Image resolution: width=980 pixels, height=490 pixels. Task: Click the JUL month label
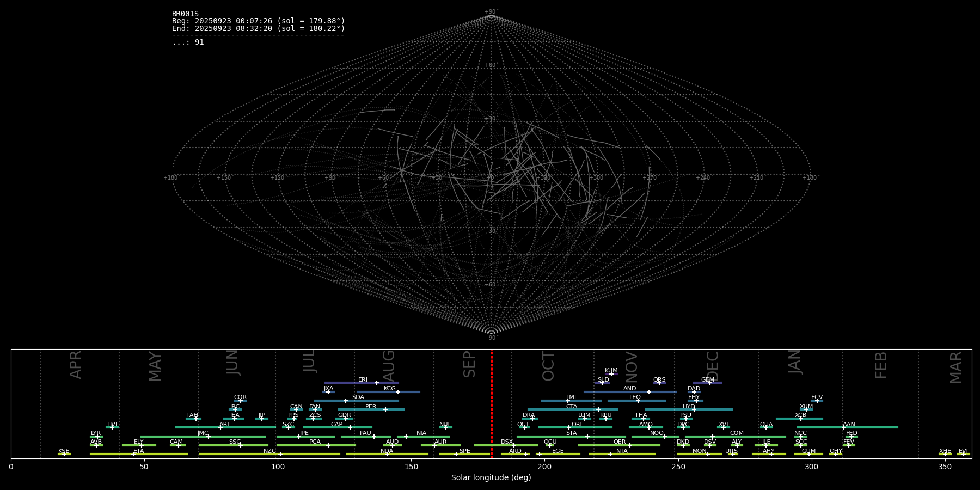click(309, 361)
